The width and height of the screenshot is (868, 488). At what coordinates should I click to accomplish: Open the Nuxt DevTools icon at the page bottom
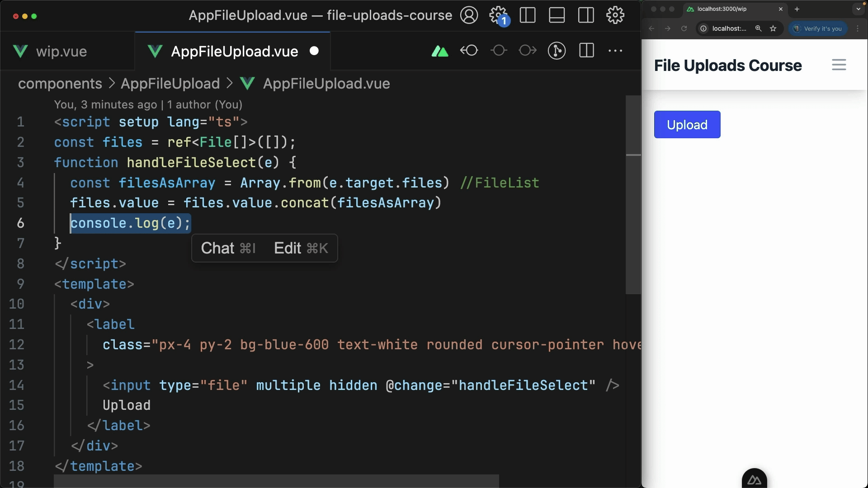click(755, 480)
